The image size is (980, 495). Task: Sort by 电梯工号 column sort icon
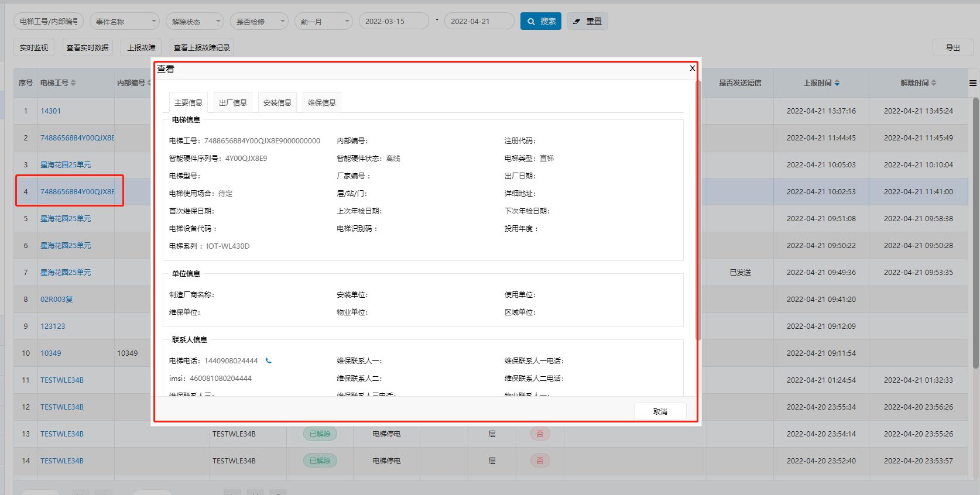pyautogui.click(x=73, y=83)
